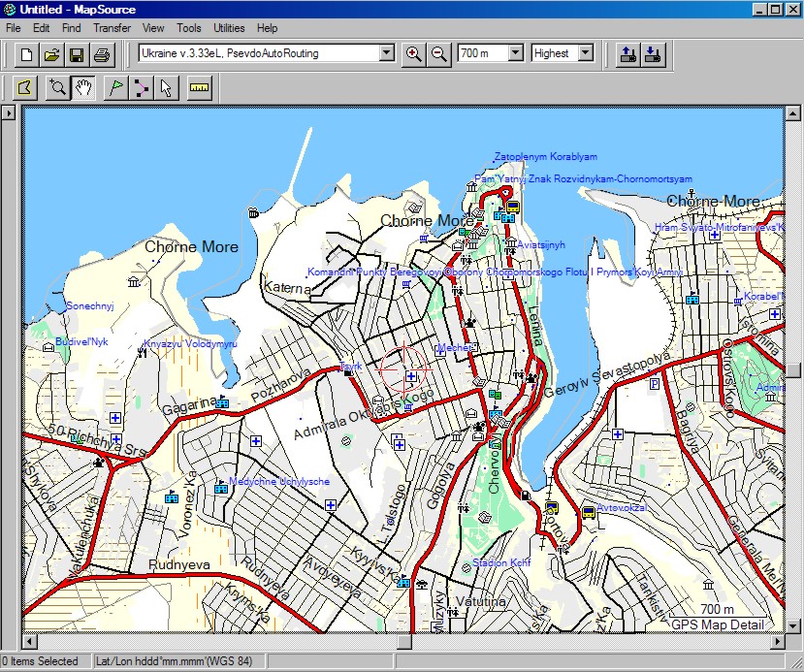Zoom in with the plus magnifier

(x=413, y=54)
